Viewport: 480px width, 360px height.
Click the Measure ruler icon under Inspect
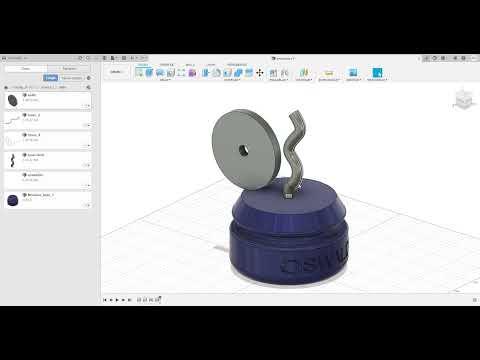pos(329,73)
